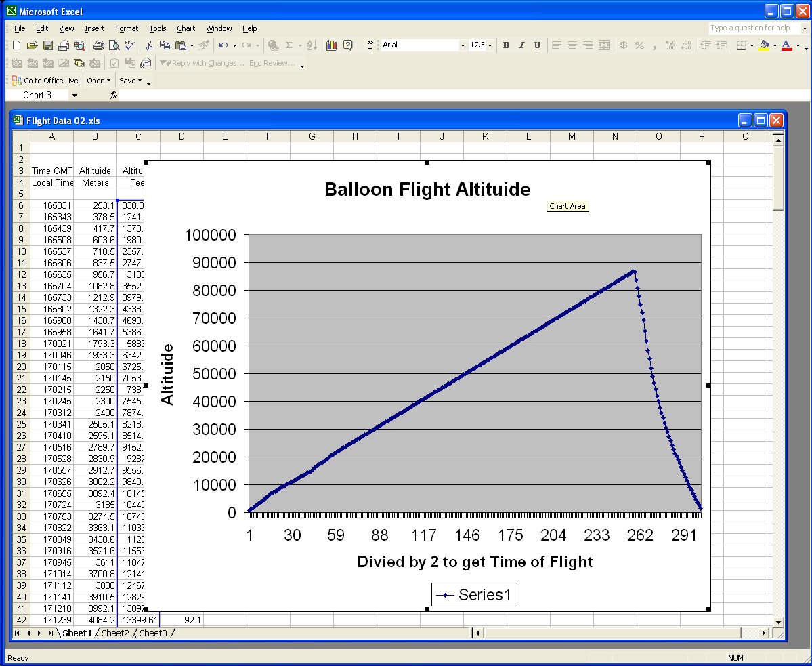Expand the Name Box dropdown arrow
Screen dimensions: 812x666
coord(74,96)
